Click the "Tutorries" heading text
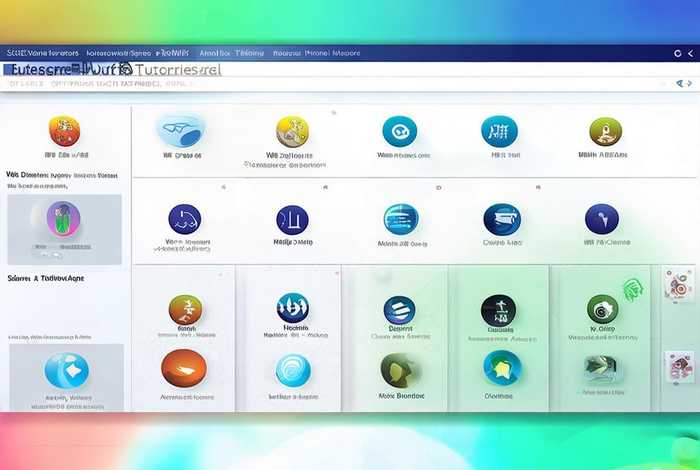700x470 pixels. [177, 71]
